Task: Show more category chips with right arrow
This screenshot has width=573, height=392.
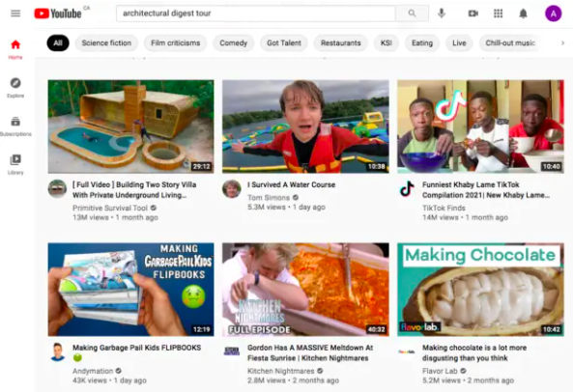Action: click(x=562, y=42)
